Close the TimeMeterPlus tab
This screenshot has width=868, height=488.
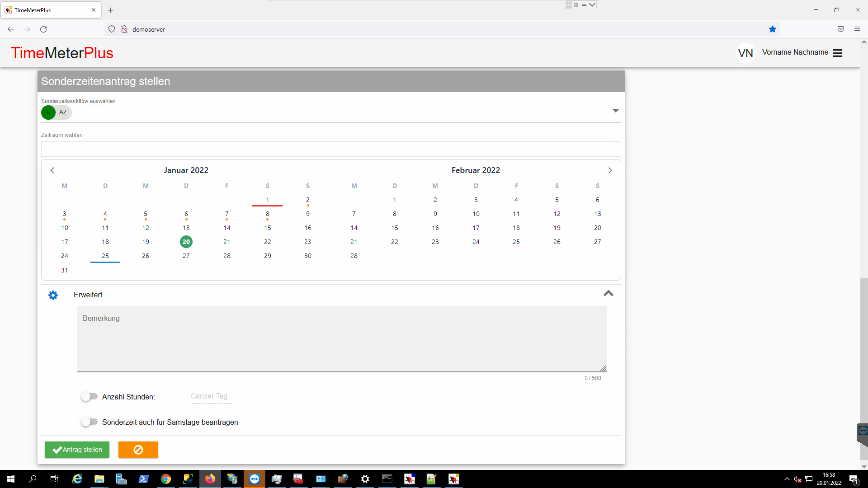coord(94,10)
